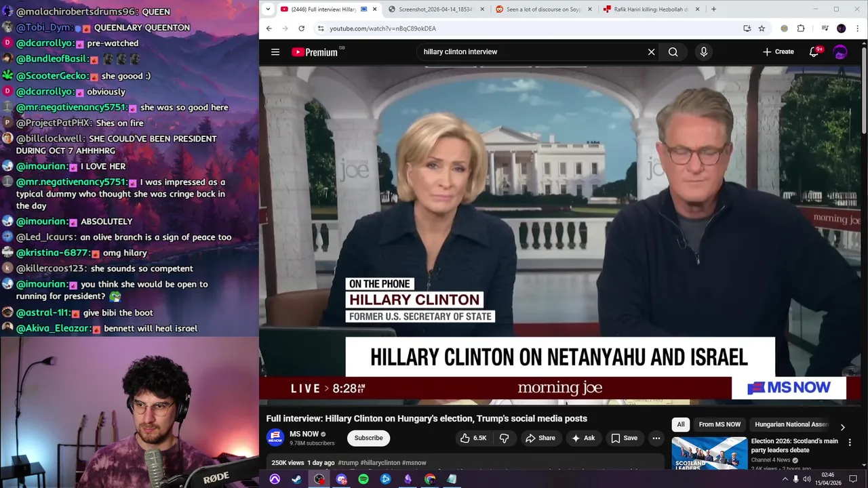
Task: Open more actions three-dot menu under video
Action: pos(656,438)
